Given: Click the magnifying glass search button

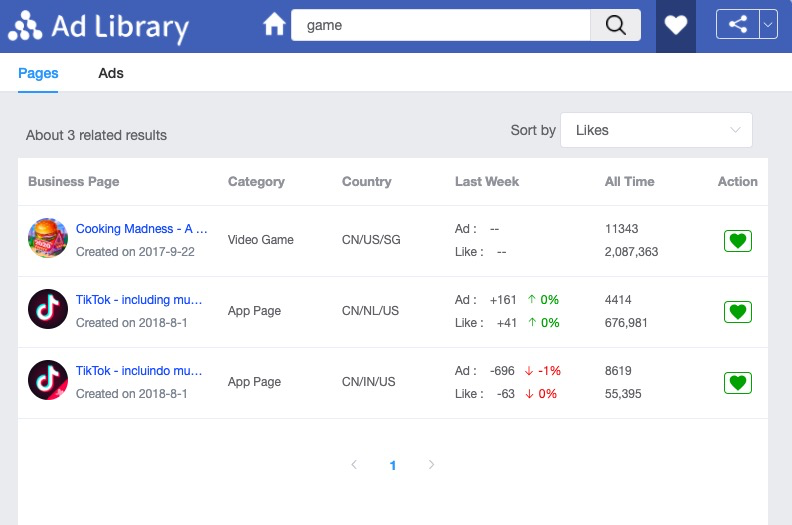Looking at the screenshot, I should 615,25.
